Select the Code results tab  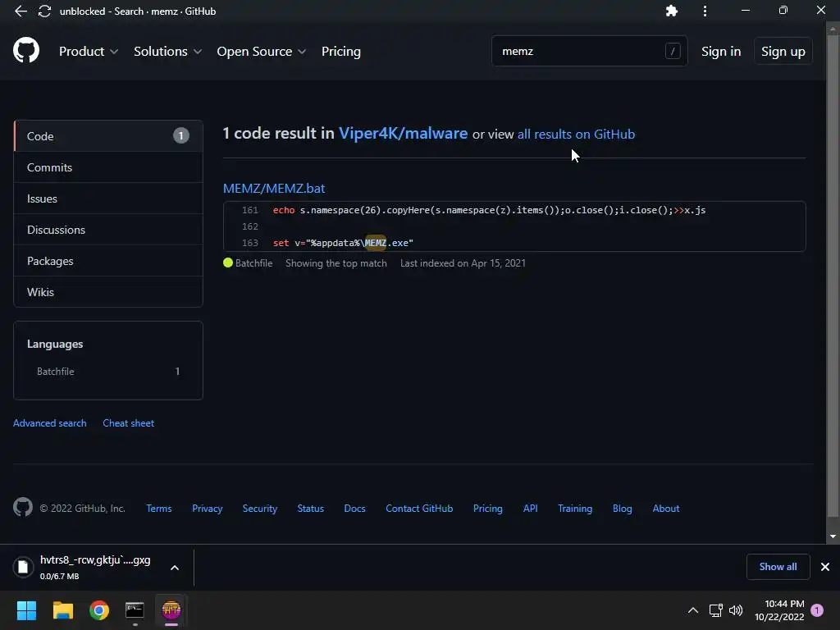108,136
